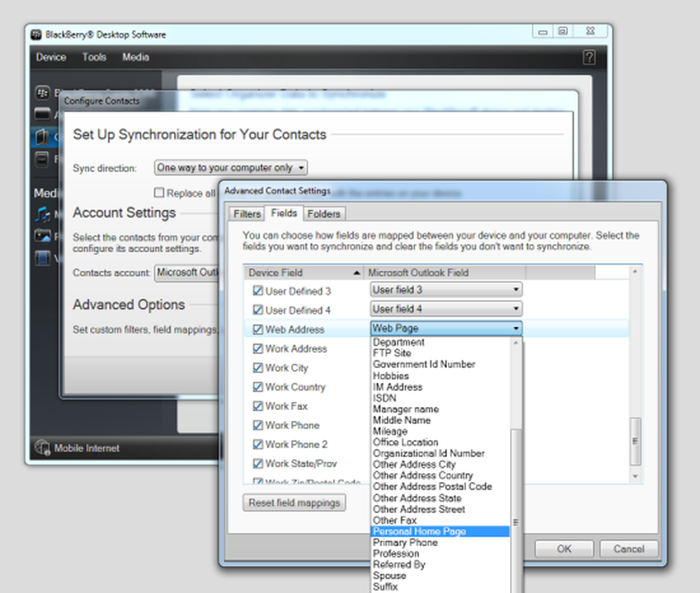Disable the Work Phone 2 field
Viewport: 700px width, 593px height.
tap(258, 444)
